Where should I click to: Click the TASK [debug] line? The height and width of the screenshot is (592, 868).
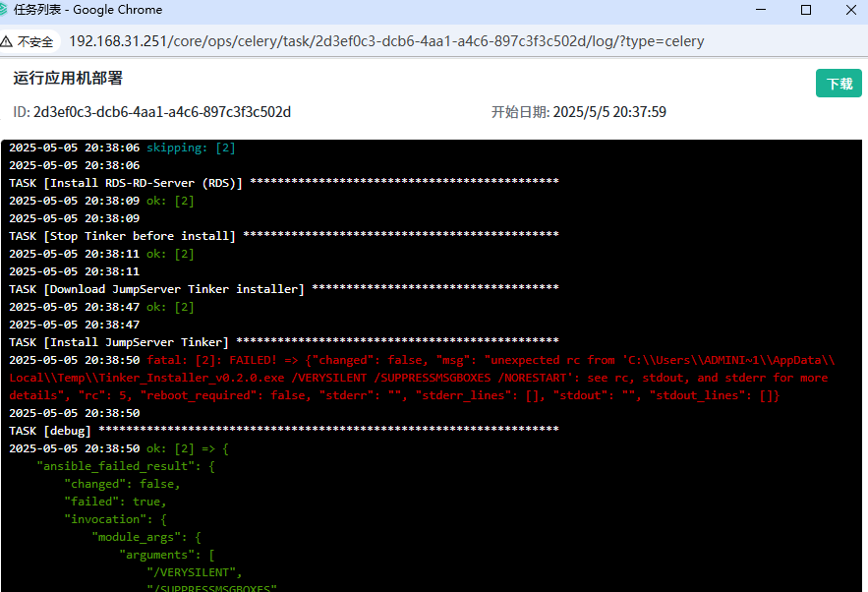click(283, 431)
